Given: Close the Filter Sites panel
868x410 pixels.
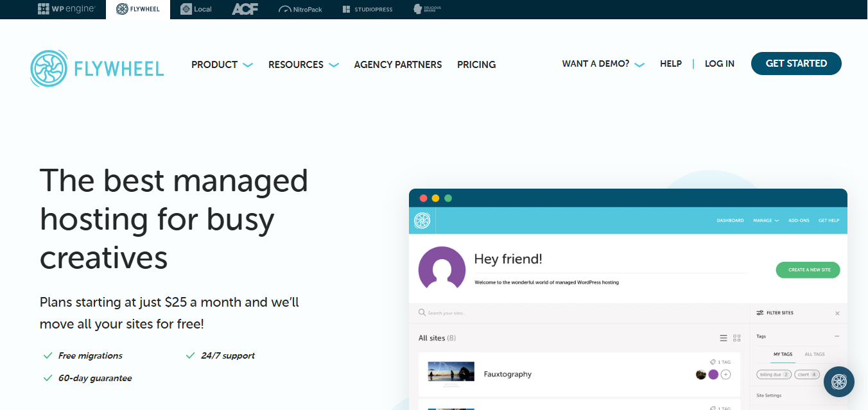Looking at the screenshot, I should pyautogui.click(x=837, y=313).
